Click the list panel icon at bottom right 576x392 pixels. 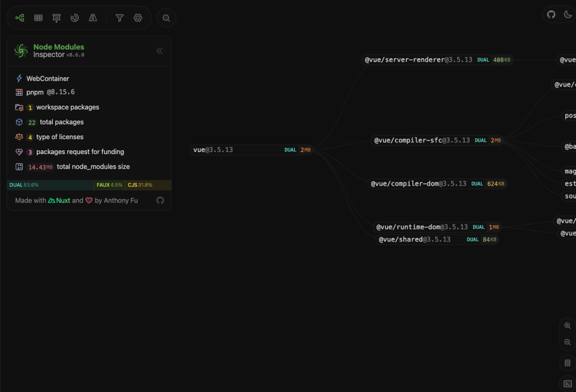click(x=567, y=363)
